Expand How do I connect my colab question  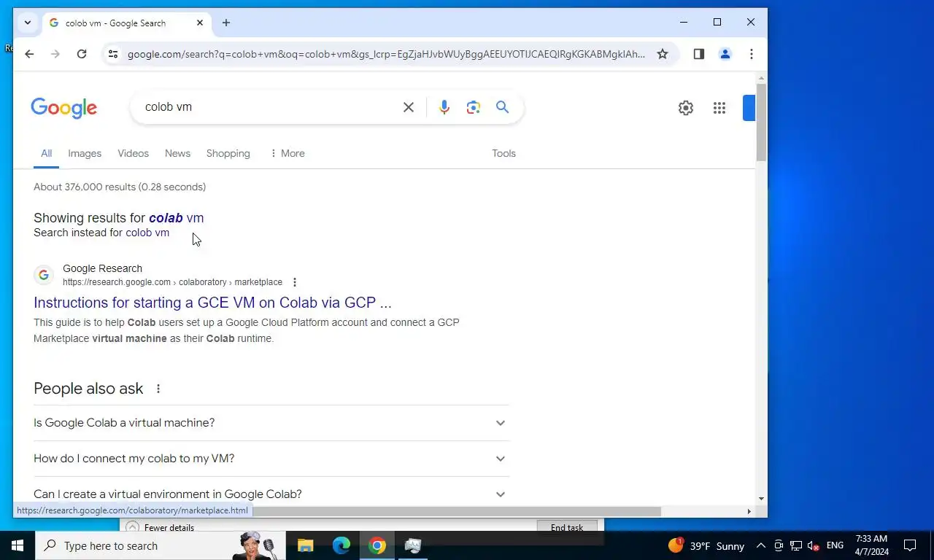(271, 459)
